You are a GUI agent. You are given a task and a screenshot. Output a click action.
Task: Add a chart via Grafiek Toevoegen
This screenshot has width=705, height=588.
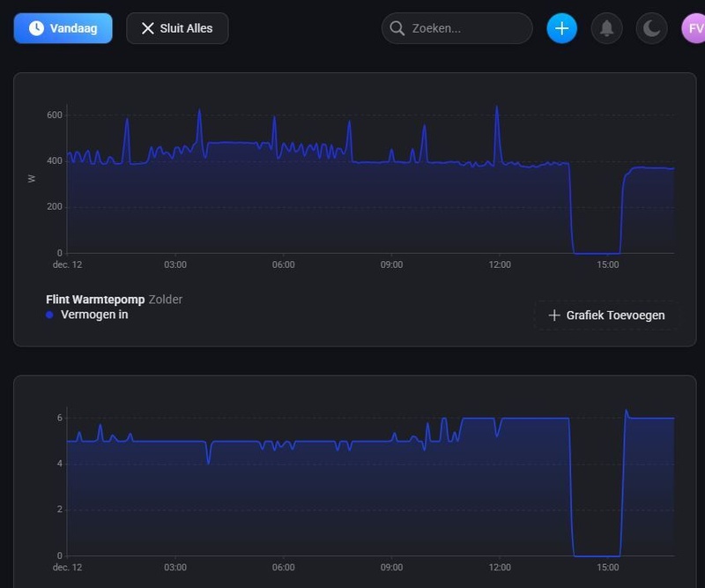pyautogui.click(x=606, y=315)
